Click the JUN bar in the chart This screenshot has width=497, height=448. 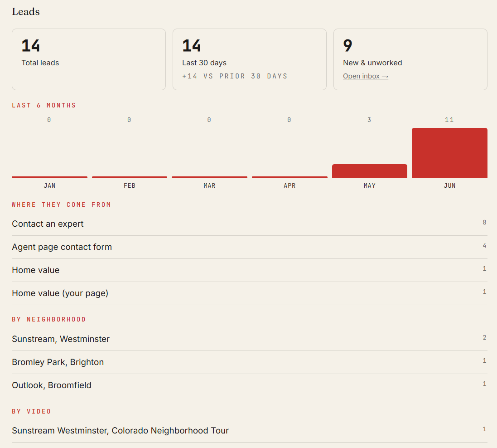pos(449,153)
